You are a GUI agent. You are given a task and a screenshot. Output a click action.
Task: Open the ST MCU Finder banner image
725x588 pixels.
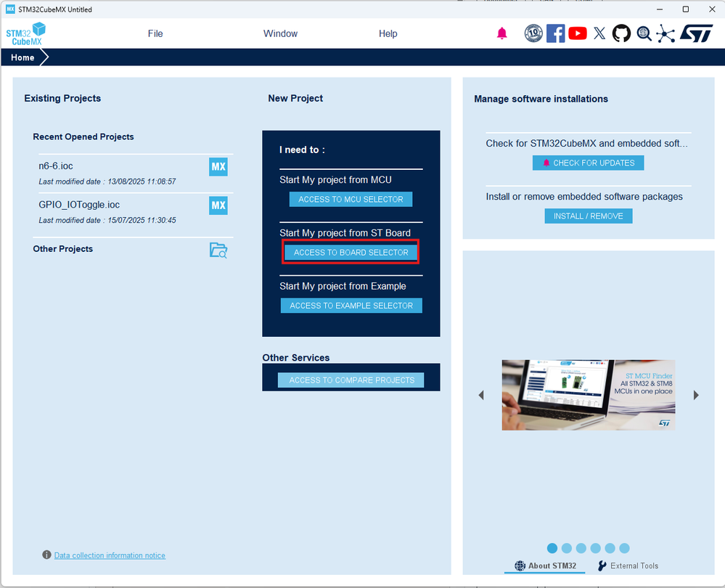point(589,395)
